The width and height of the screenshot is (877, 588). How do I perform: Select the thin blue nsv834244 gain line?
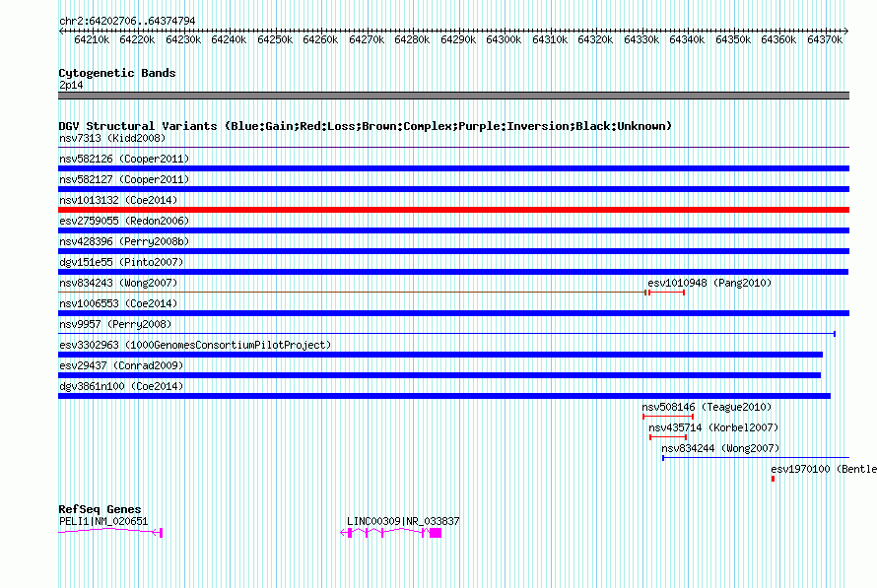pyautogui.click(x=756, y=458)
